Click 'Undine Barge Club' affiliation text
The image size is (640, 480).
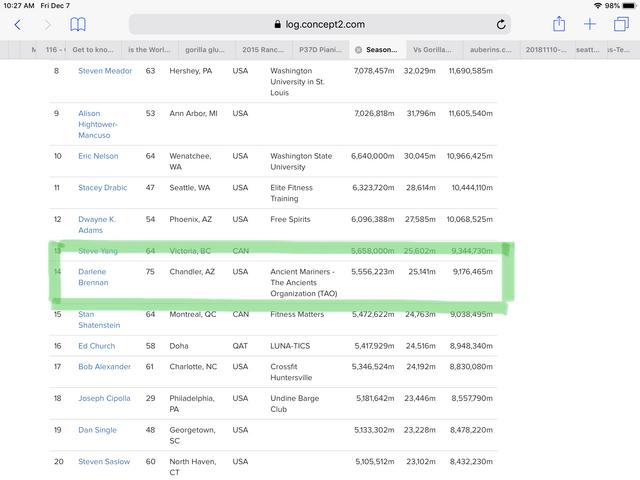coord(294,403)
